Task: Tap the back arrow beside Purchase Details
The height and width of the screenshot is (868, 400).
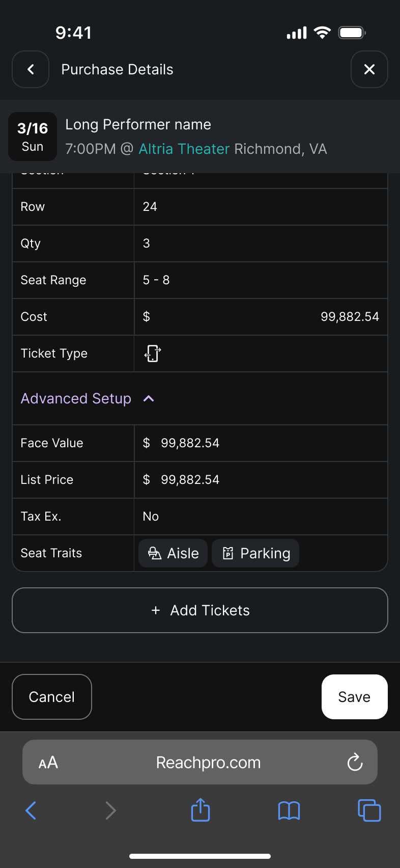Action: (31, 69)
